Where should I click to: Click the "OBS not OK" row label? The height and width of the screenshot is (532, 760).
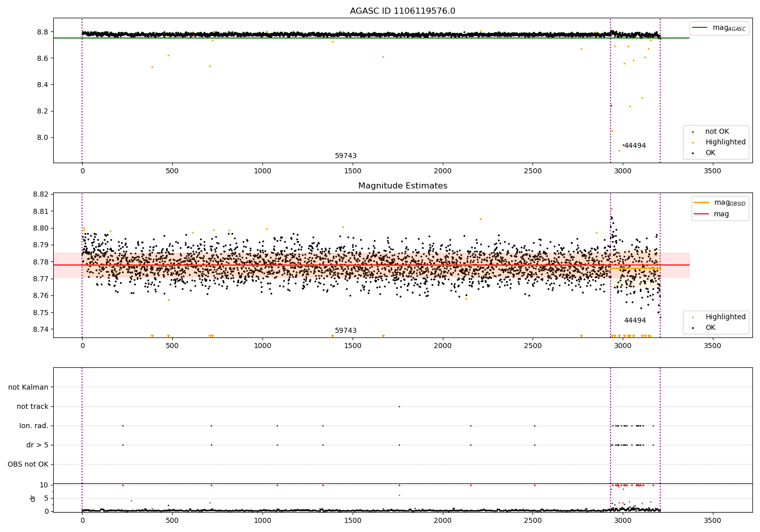pos(28,464)
